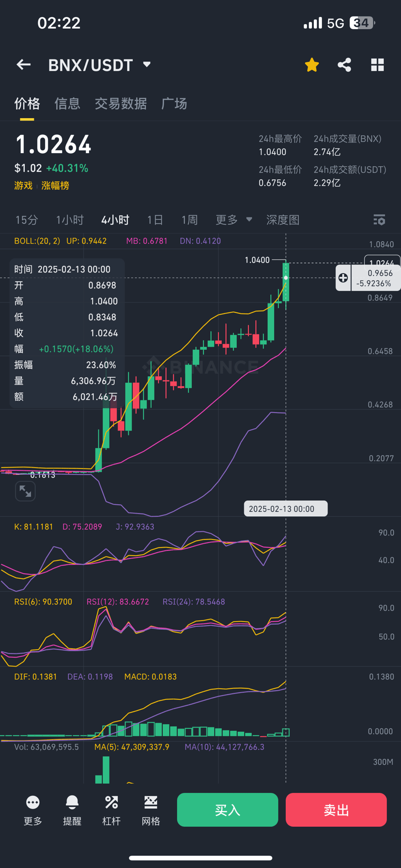This screenshot has height=868, width=401.
Task: Open the grid layout icon
Action: coord(377,64)
